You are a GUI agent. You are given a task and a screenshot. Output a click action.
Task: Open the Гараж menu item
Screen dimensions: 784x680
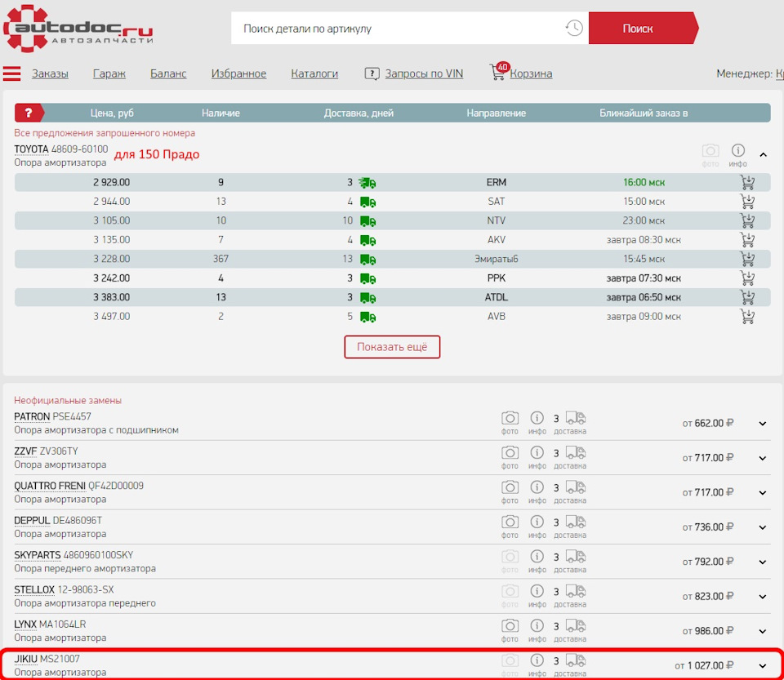pyautogui.click(x=109, y=73)
